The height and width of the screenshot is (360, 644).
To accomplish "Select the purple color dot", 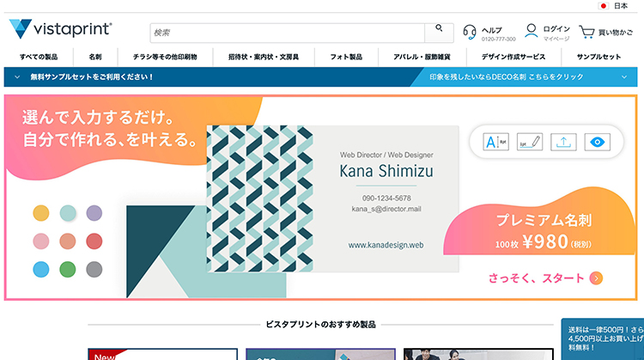I will pos(94,213).
